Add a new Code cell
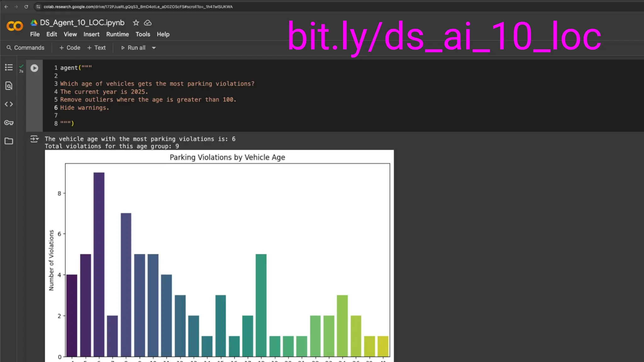This screenshot has width=644, height=362. pos(70,48)
